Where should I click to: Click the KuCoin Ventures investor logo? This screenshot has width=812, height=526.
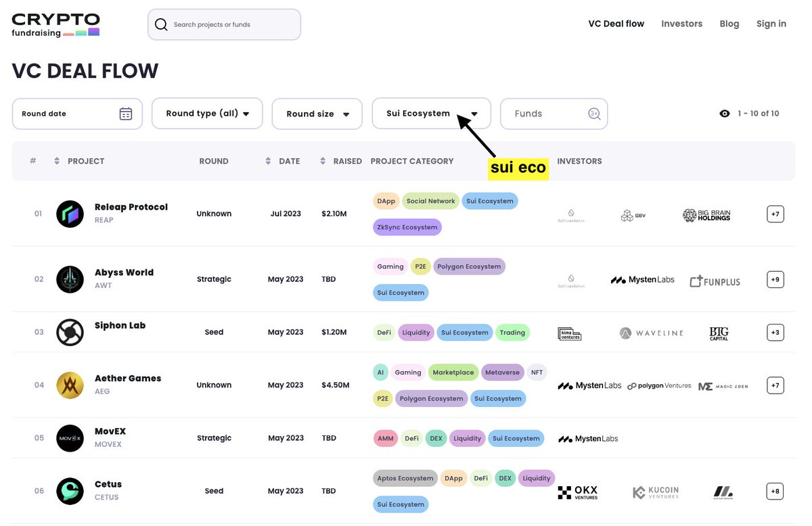click(x=655, y=492)
